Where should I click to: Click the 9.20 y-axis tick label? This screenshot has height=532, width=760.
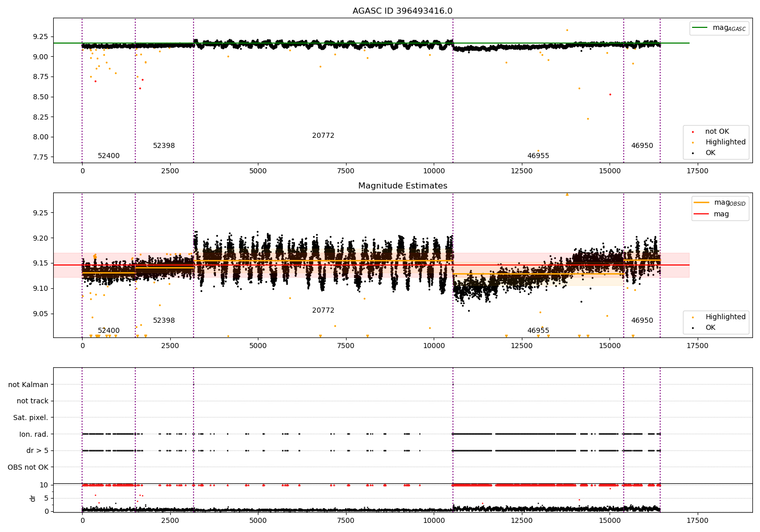(40, 239)
